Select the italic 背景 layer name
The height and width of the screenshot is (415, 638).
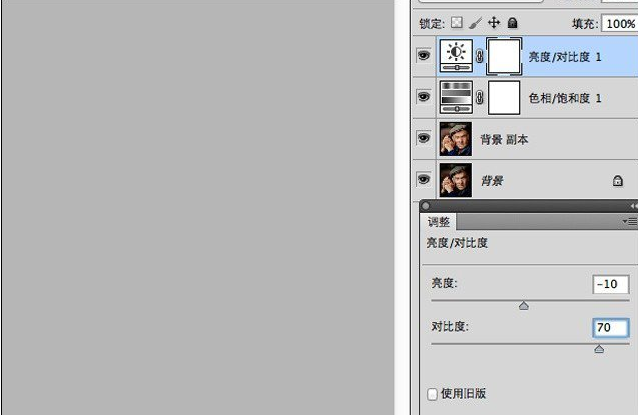pos(492,181)
